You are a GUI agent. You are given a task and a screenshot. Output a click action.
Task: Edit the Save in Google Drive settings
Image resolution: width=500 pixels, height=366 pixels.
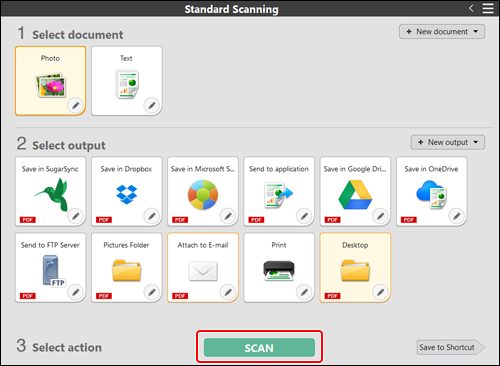tap(381, 216)
